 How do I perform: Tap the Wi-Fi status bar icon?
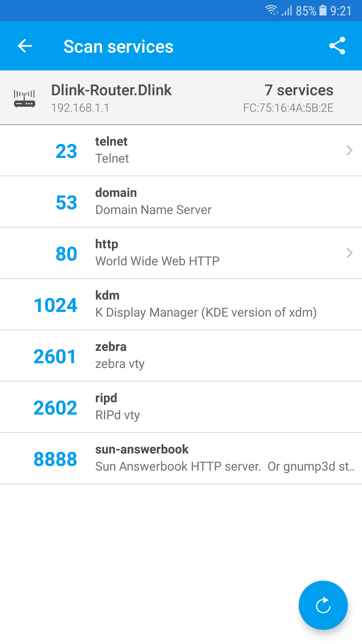(271, 10)
